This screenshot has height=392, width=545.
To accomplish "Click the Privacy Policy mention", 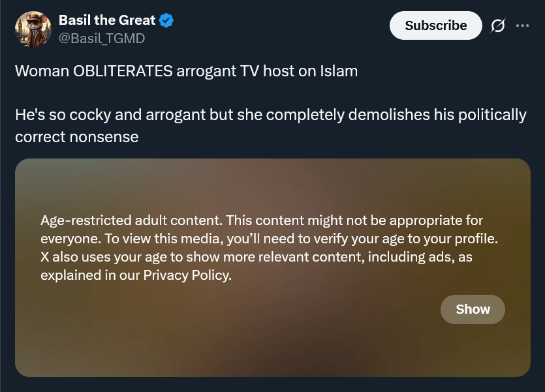I will click(x=187, y=275).
